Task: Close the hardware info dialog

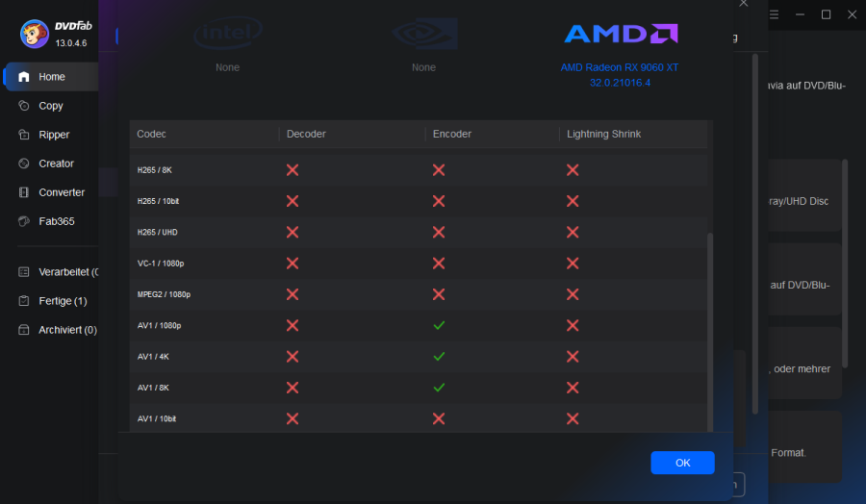Action: [x=743, y=4]
